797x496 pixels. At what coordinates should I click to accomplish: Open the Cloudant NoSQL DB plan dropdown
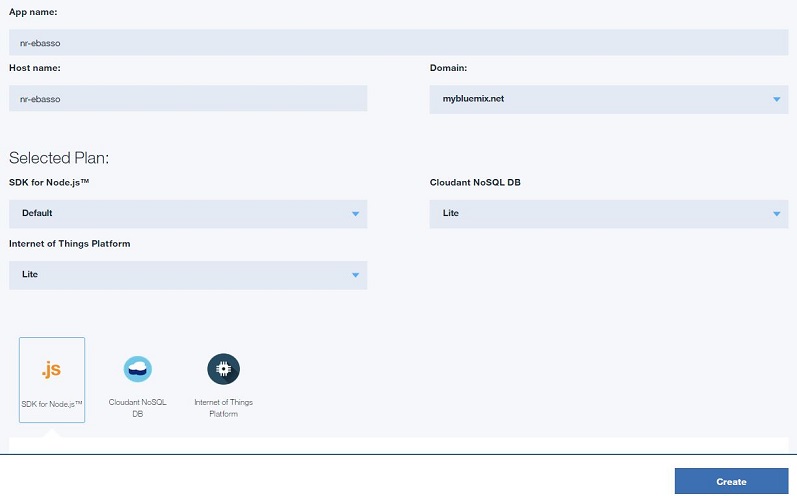pos(609,213)
